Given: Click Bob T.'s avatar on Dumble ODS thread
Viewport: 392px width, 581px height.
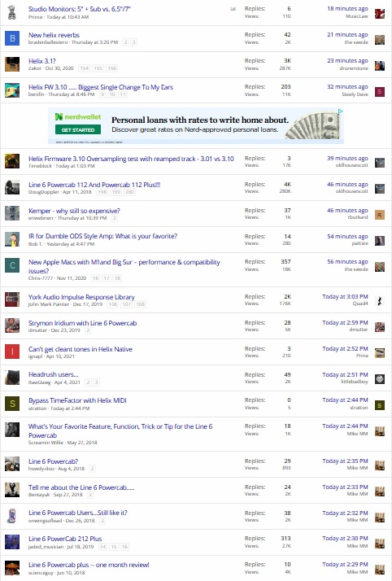Looking at the screenshot, I should (12, 239).
